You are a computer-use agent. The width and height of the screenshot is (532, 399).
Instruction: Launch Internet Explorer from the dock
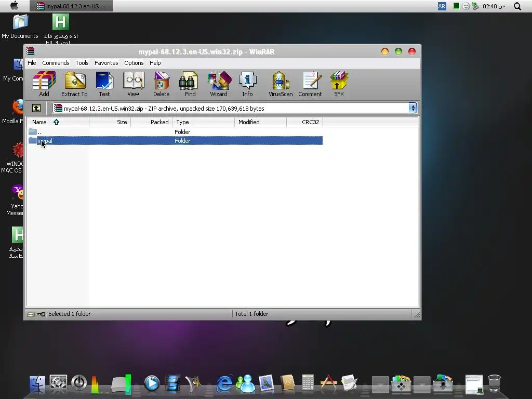224,383
